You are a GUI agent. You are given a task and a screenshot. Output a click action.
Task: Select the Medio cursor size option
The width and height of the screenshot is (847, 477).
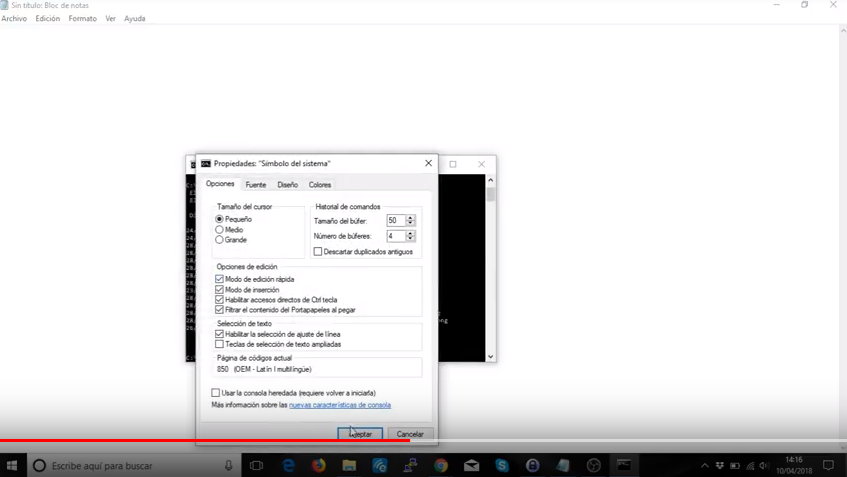coord(220,230)
